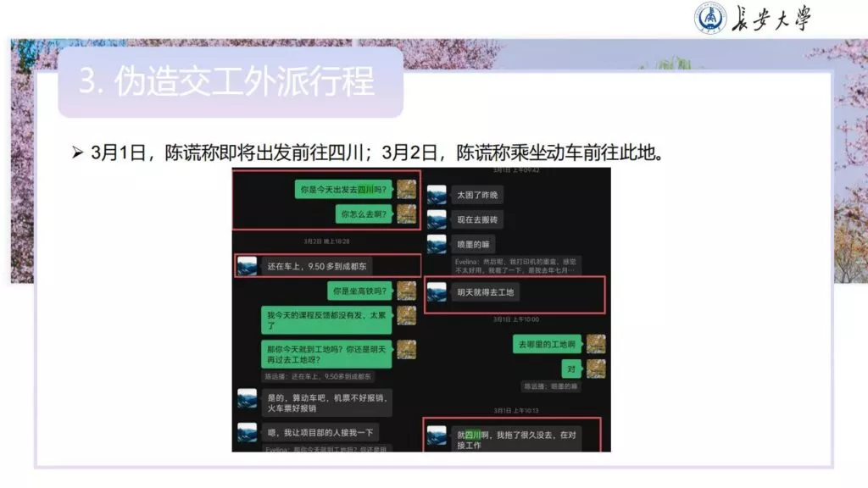Tap the avatar beside '你是坐高铁吗?' bubble
The height and width of the screenshot is (488, 868).
click(407, 291)
